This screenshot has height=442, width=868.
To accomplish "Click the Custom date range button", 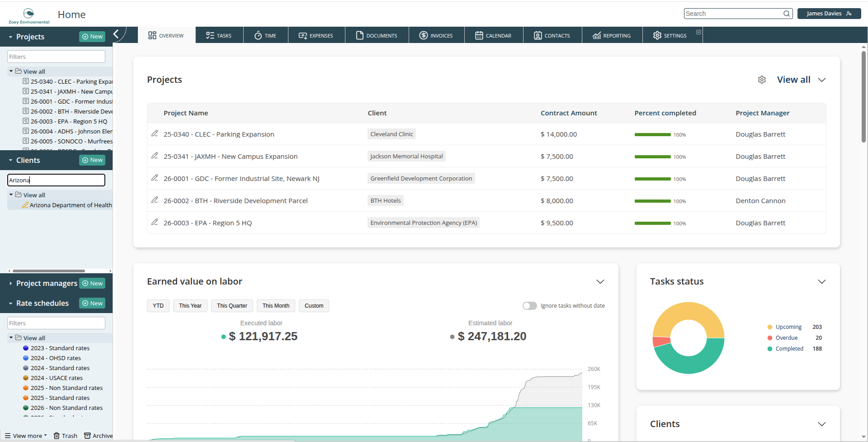I will (314, 306).
